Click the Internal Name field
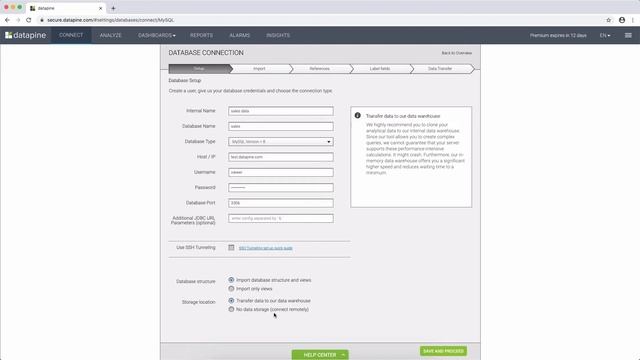Image resolution: width=640 pixels, height=360 pixels. pyautogui.click(x=281, y=111)
